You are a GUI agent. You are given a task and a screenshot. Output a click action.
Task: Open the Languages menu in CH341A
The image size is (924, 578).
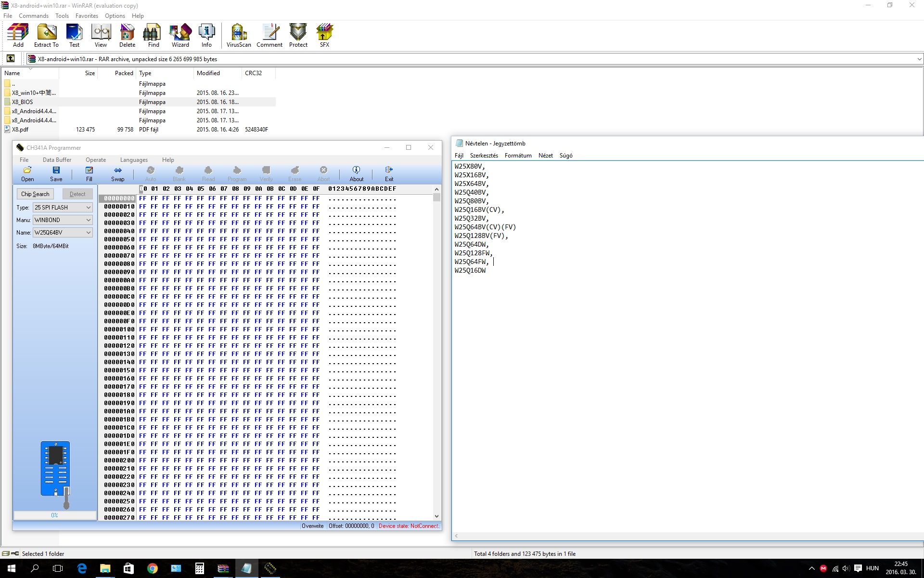point(134,159)
